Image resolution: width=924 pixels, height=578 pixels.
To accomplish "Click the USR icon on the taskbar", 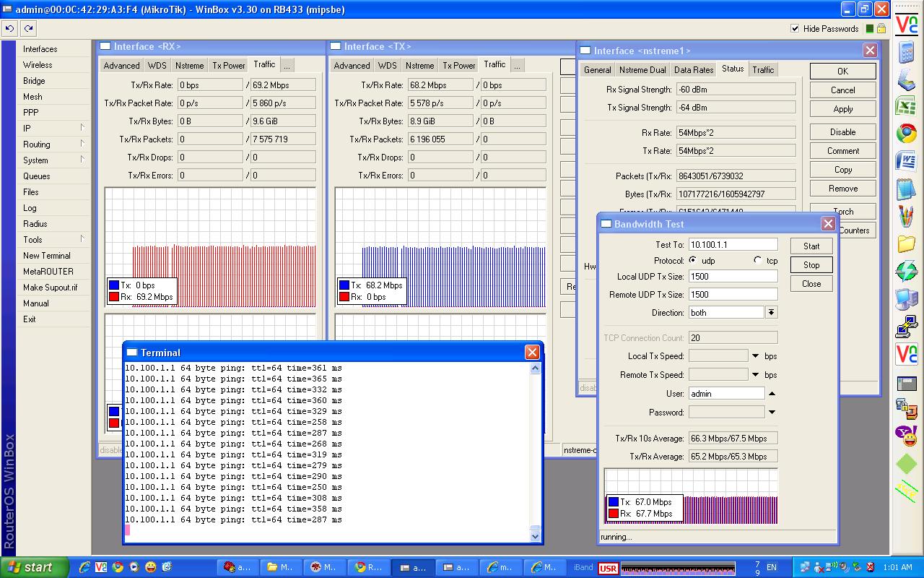I will tap(608, 568).
